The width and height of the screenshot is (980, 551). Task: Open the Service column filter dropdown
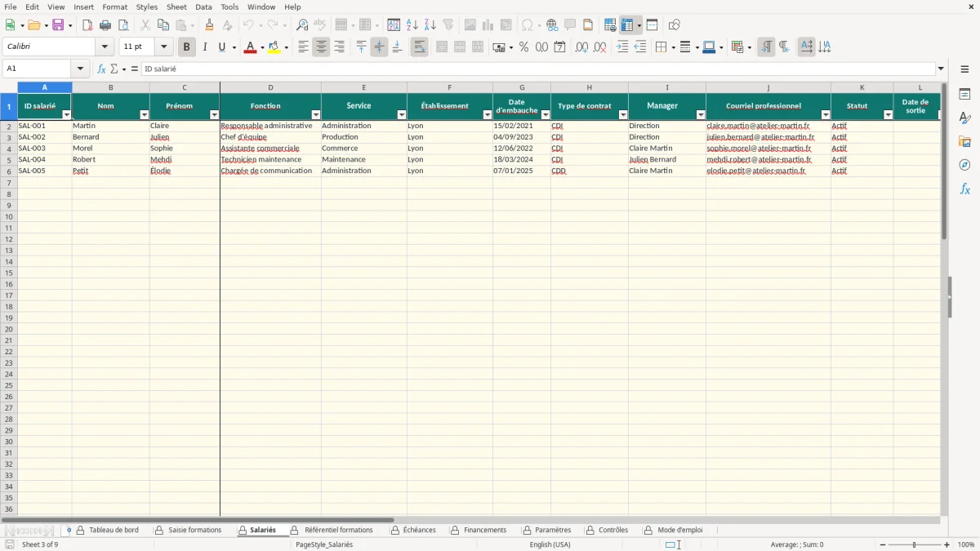pos(402,115)
